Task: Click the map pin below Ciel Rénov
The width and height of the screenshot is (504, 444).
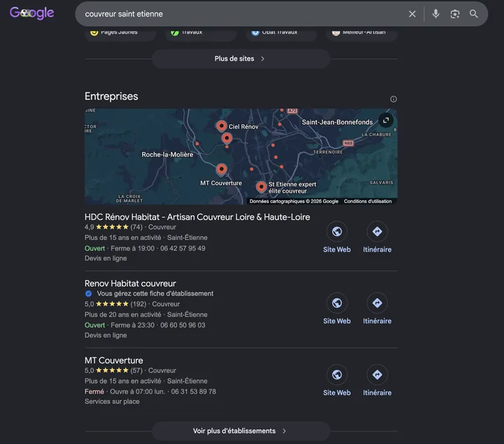Action: (x=227, y=138)
